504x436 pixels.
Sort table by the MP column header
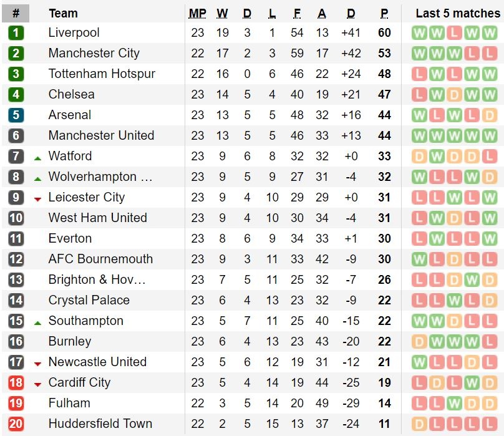198,13
